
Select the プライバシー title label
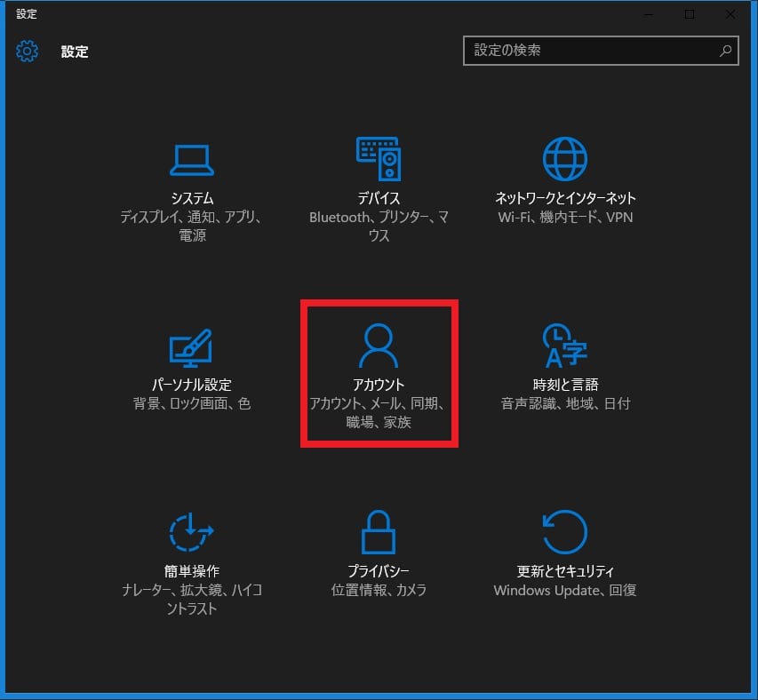pyautogui.click(x=379, y=571)
